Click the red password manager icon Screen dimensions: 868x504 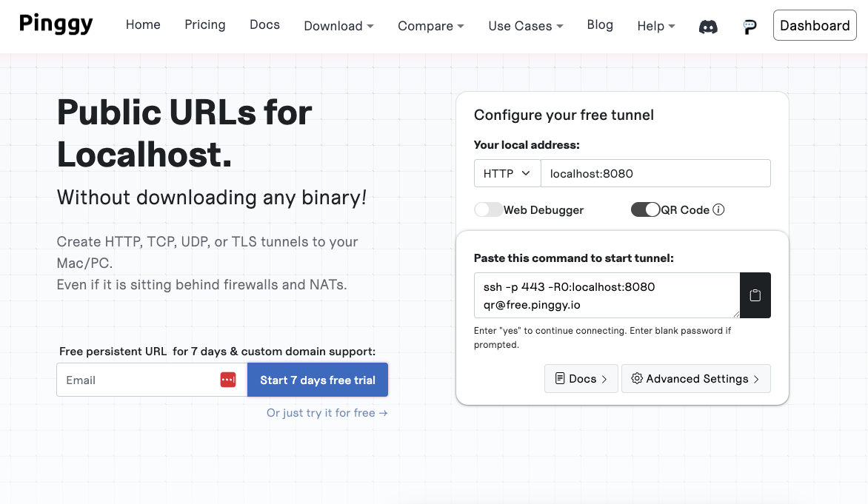228,380
